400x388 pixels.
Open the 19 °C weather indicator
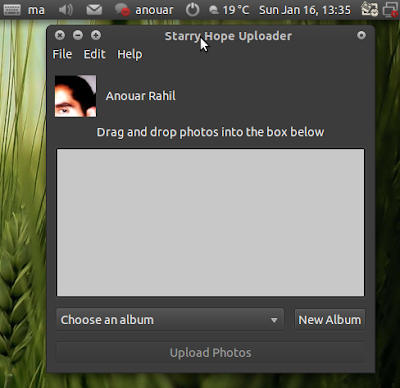(x=229, y=10)
